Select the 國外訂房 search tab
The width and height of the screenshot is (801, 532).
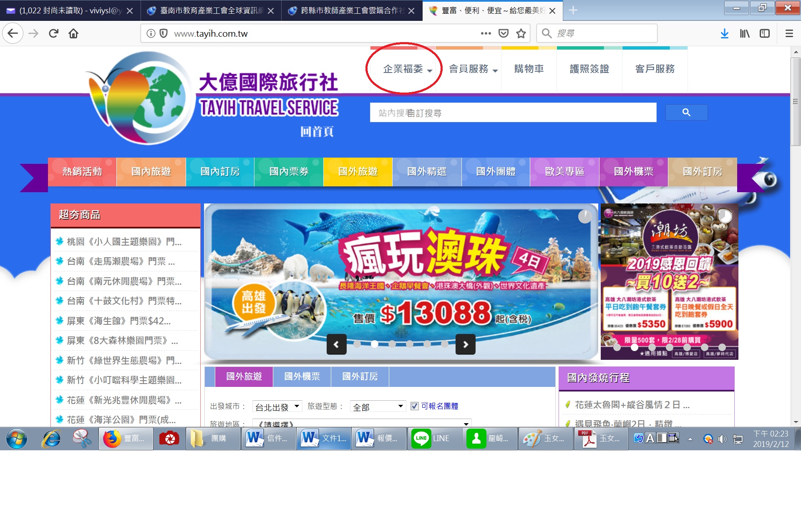(360, 376)
